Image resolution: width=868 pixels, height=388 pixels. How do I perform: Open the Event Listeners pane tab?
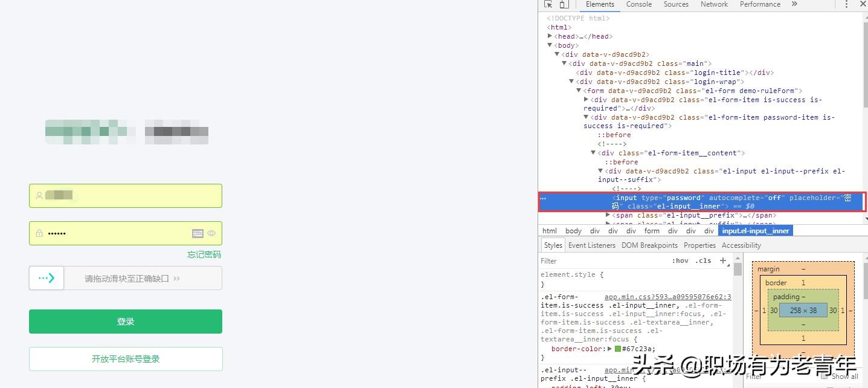point(592,245)
